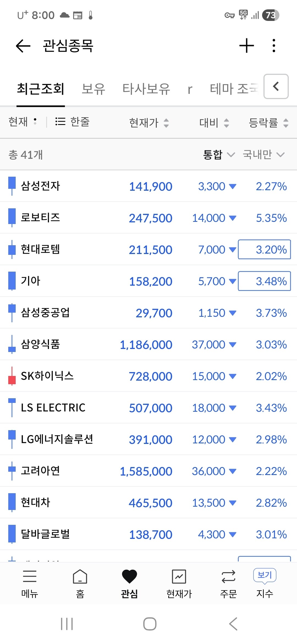
Task: Open the SK하이닉스 stock row
Action: [148, 376]
